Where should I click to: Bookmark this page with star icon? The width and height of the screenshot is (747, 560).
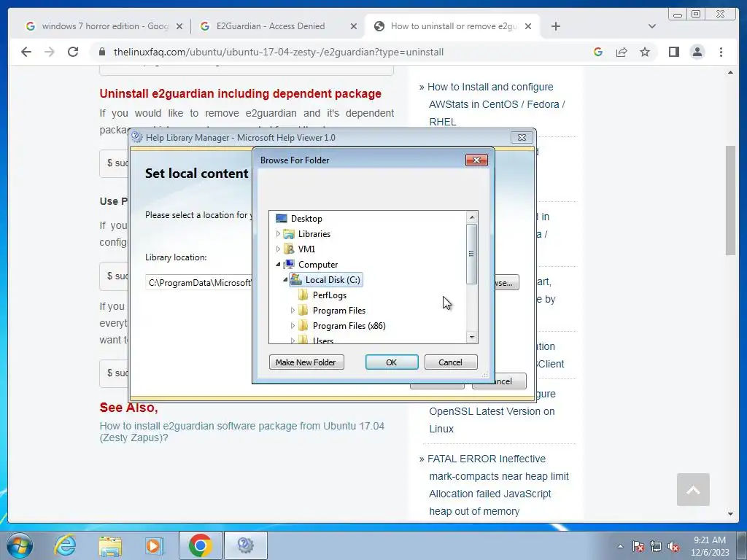click(645, 52)
